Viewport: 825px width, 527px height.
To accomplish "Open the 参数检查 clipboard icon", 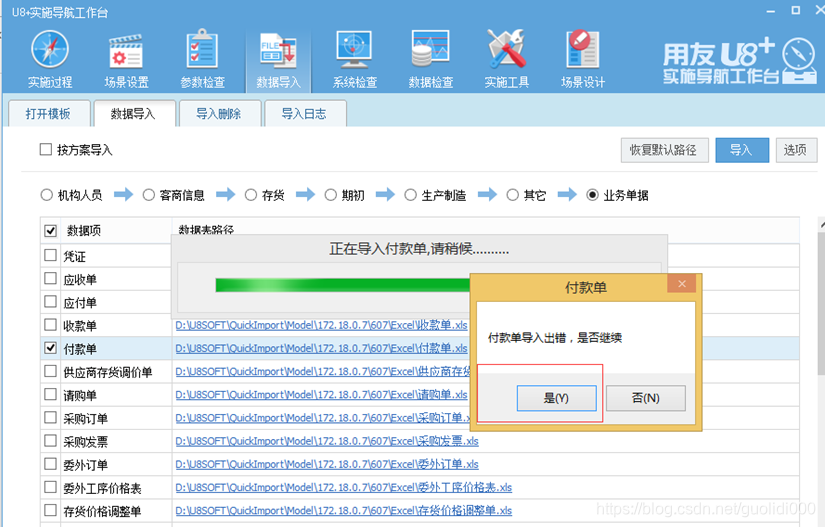I will point(202,49).
